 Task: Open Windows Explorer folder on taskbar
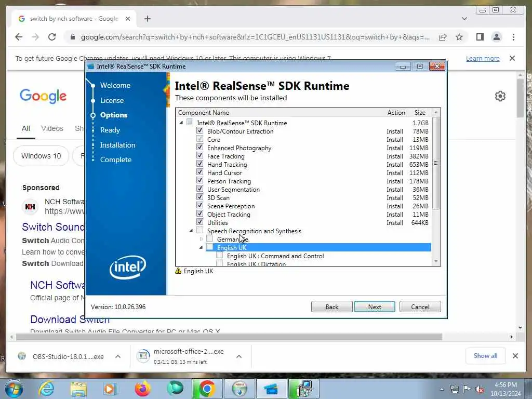(78, 389)
